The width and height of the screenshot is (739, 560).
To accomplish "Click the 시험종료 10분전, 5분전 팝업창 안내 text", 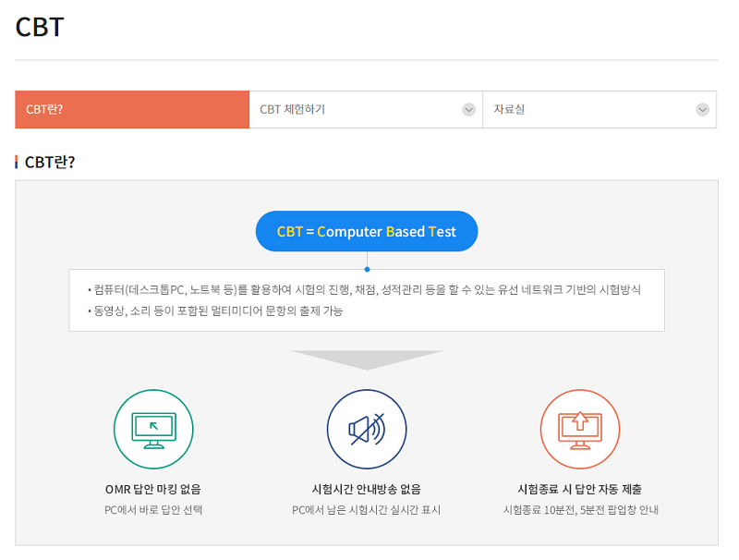I will 581,510.
